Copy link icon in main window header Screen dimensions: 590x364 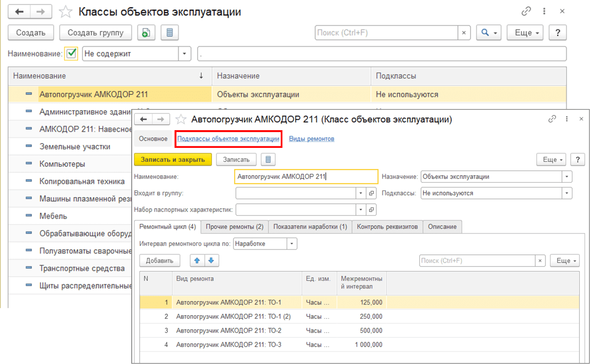pos(527,11)
